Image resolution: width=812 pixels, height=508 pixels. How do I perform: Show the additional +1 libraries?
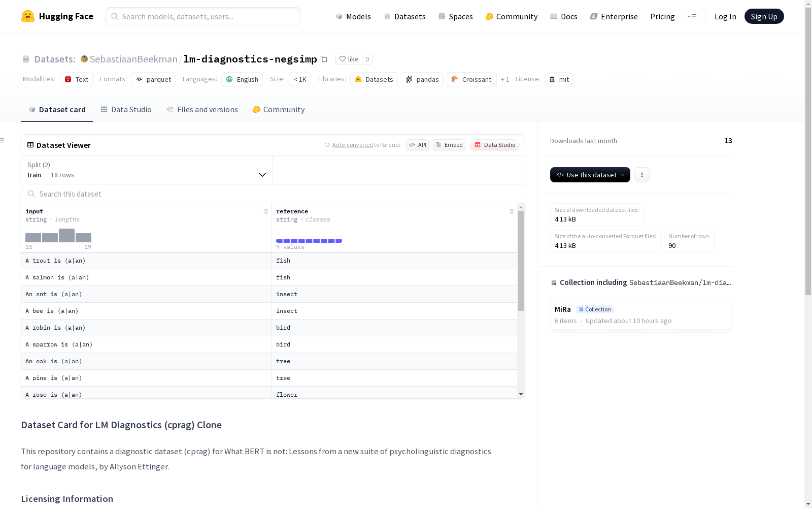(x=505, y=79)
